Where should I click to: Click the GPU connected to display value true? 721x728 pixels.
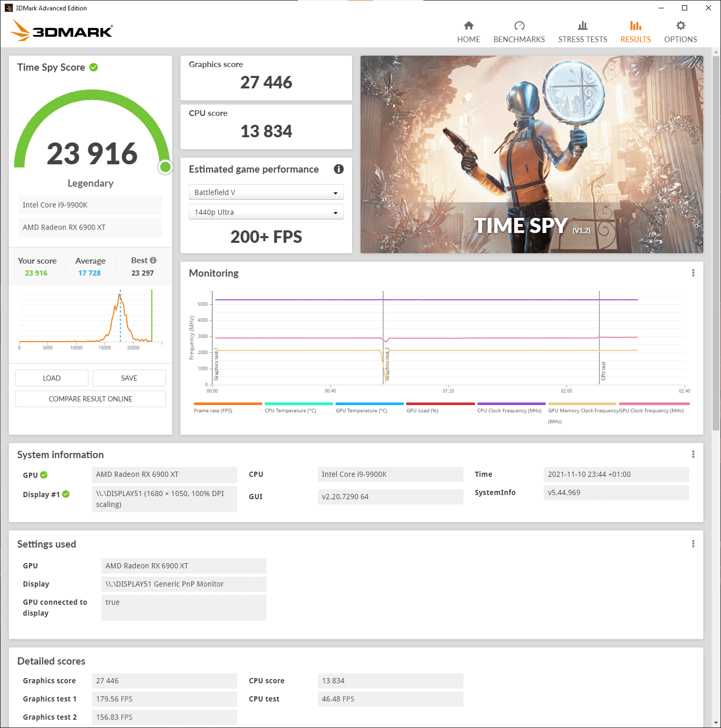[184, 607]
